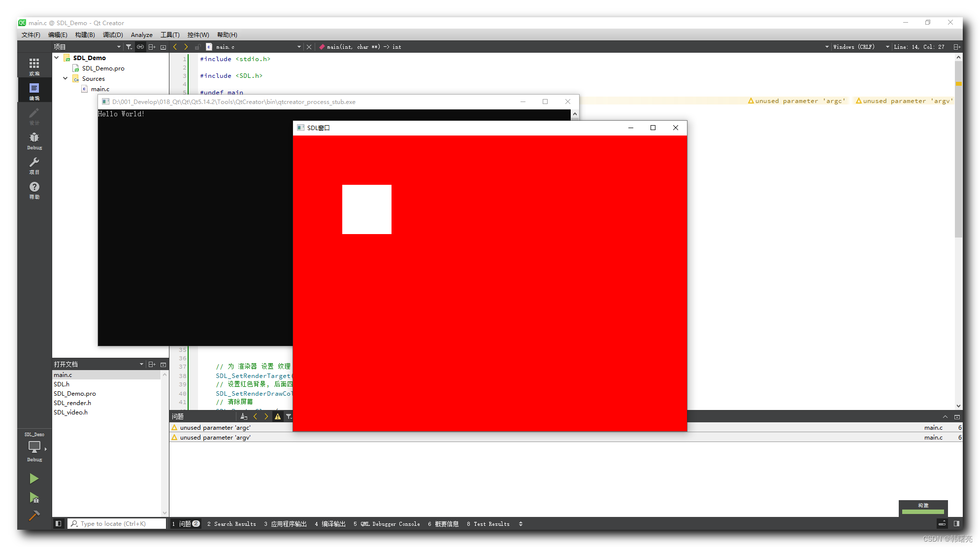Screen dimensions: 980x547
Task: Open Test Results output tab
Action: click(x=488, y=524)
